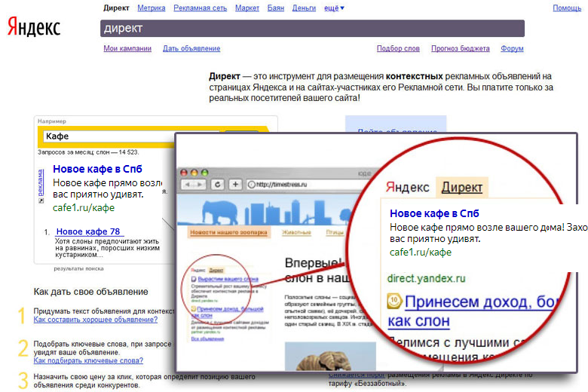Click the cafe1.ru/кафе URL in magnified ad

point(421,252)
